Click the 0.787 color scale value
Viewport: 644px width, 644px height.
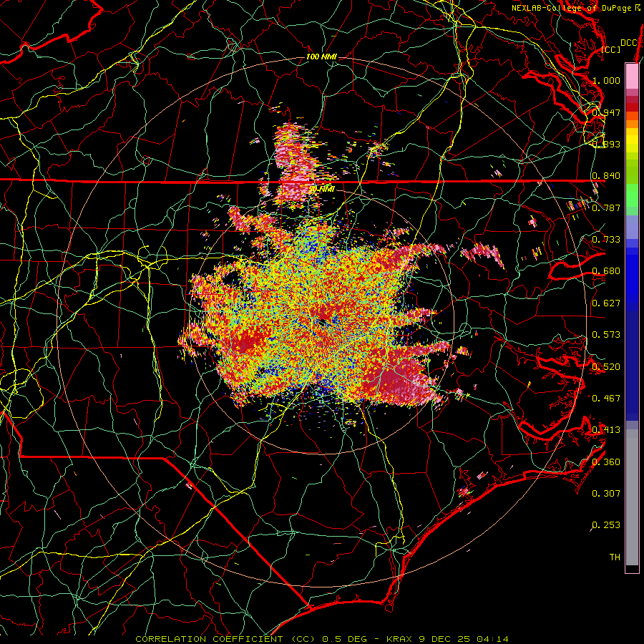click(x=606, y=208)
